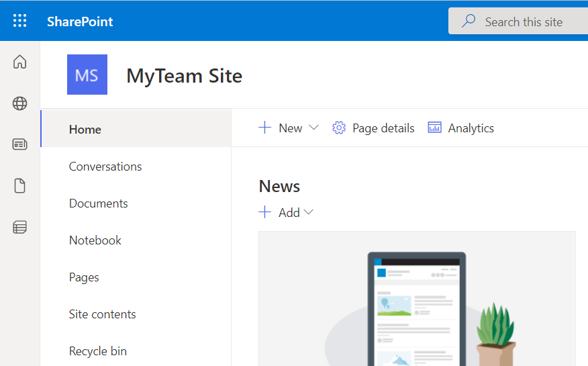This screenshot has width=588, height=366.
Task: Click the Page details gear icon
Action: click(339, 128)
